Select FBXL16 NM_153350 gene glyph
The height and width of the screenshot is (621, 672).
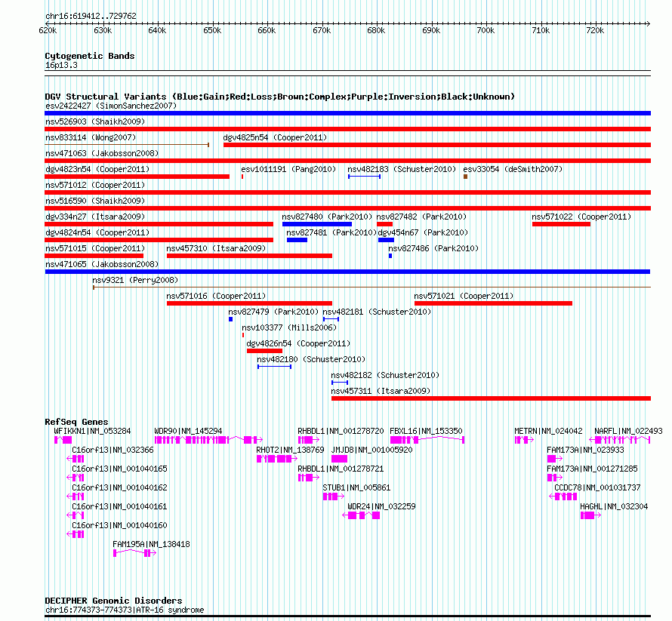(x=427, y=440)
